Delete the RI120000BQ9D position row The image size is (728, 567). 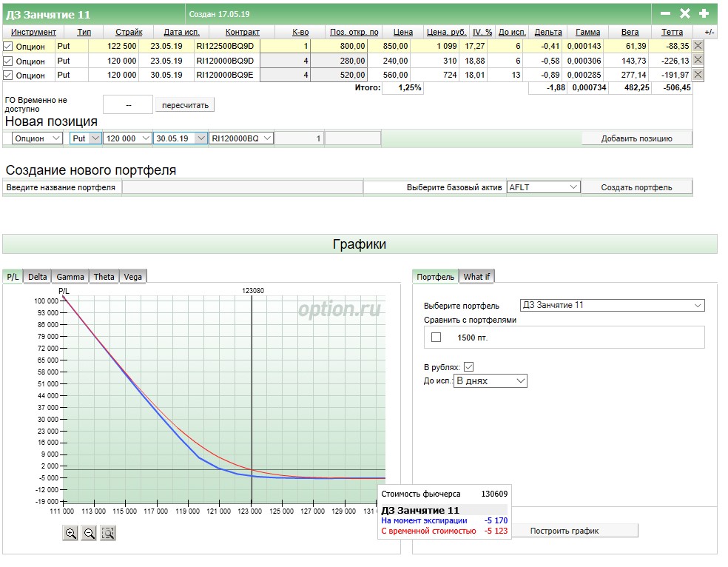point(698,61)
